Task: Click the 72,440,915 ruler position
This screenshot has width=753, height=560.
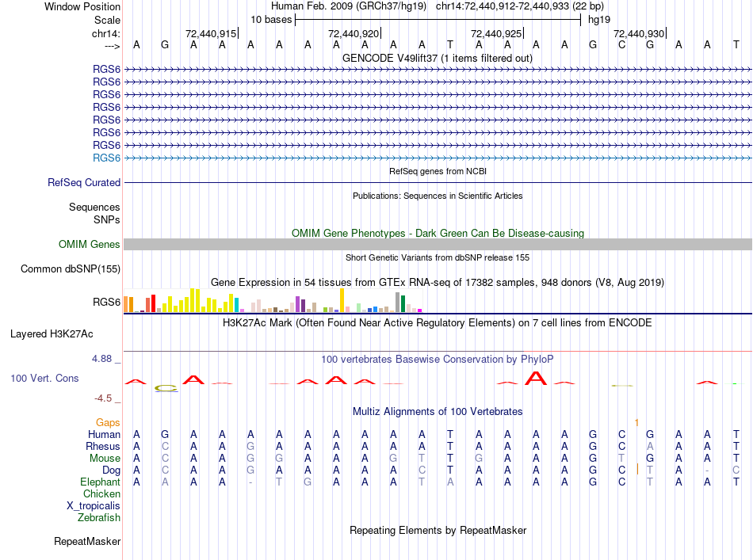Action: tap(212, 33)
